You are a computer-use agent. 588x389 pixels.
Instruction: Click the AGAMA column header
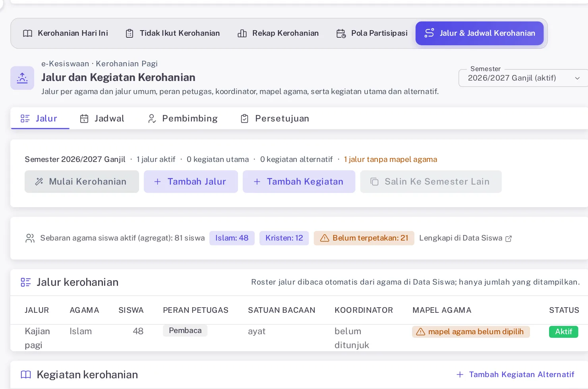(x=84, y=310)
